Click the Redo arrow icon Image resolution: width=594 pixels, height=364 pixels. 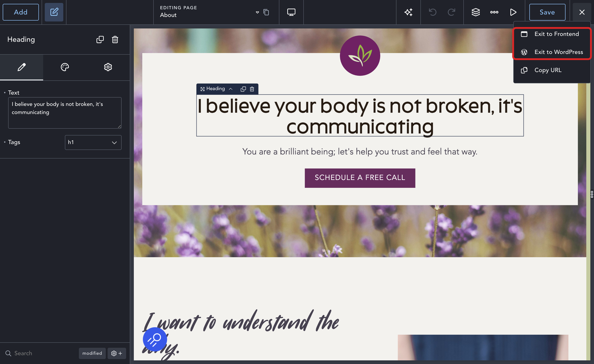coord(451,12)
